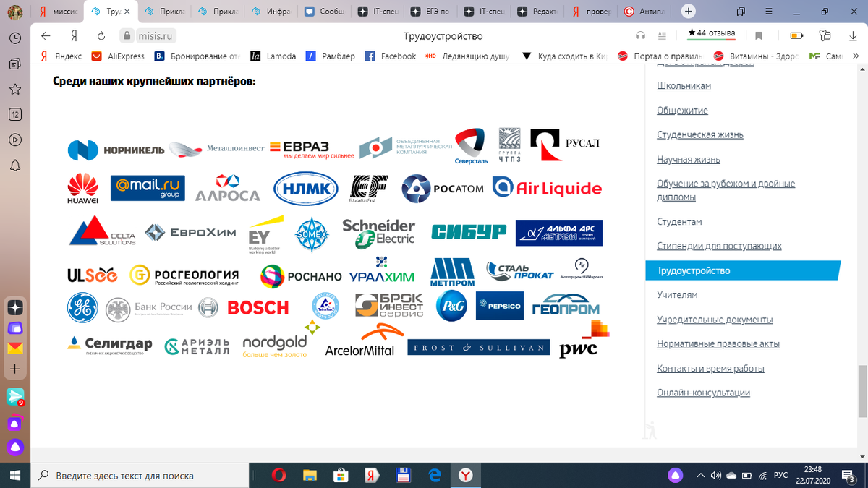
Task: Open the side panel tab collections icon
Action: 15,64
